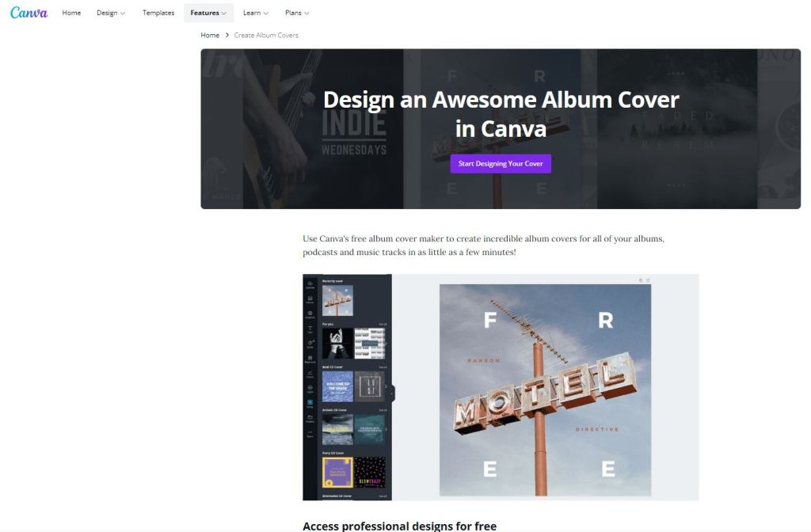
Task: Open the Background icon in editor sidebar
Action: click(x=310, y=359)
